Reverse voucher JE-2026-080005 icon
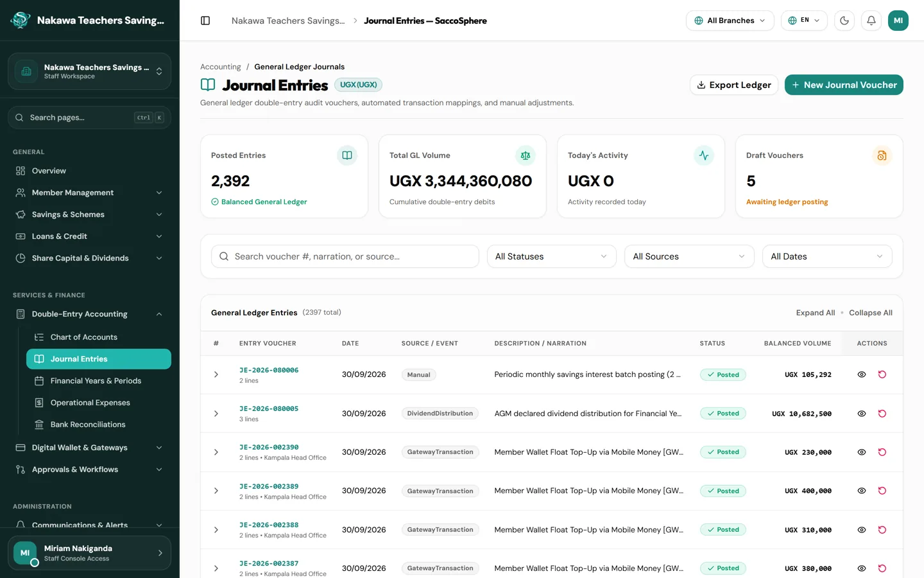Screen dimensions: 924x578 tap(882, 414)
